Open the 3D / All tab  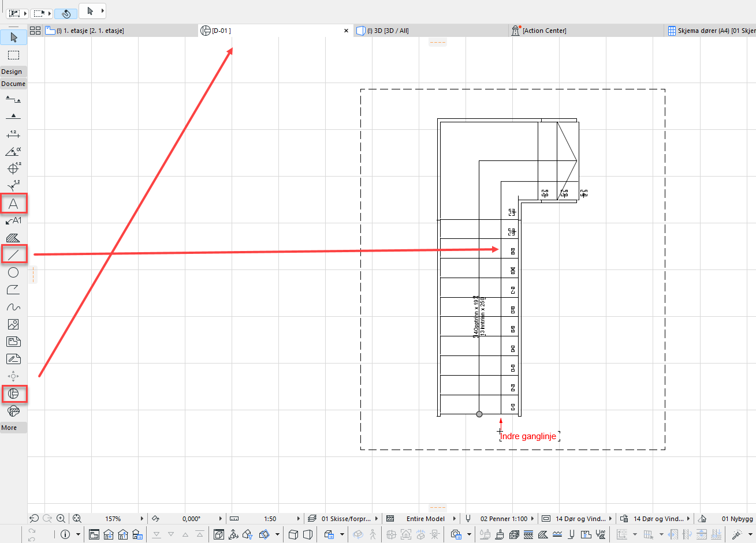point(388,31)
